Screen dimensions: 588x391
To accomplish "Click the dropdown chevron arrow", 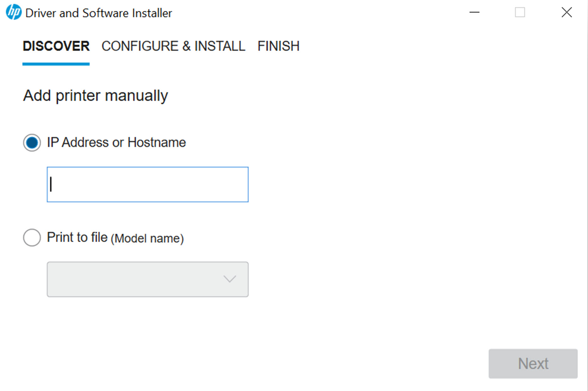I will [x=230, y=279].
